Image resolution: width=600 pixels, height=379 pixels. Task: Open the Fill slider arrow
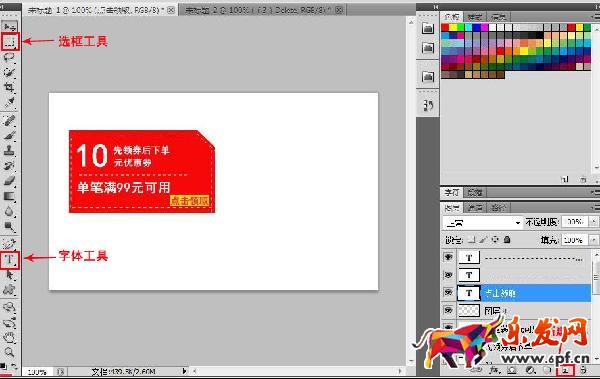coord(594,240)
